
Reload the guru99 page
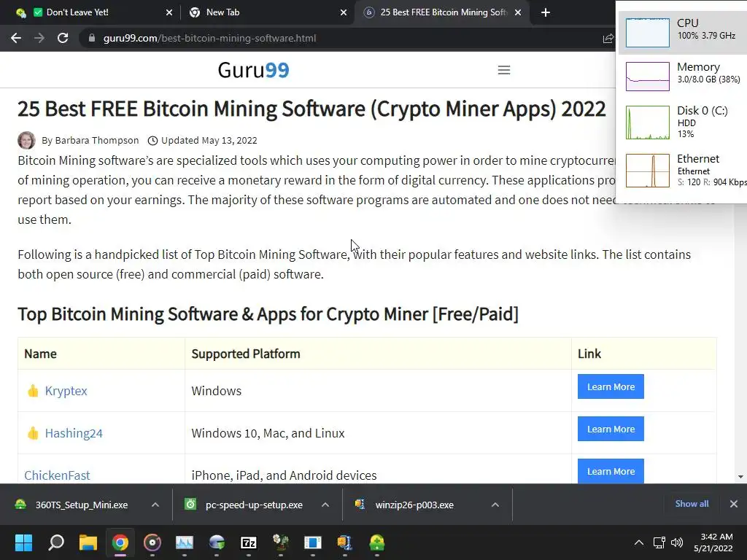click(63, 38)
